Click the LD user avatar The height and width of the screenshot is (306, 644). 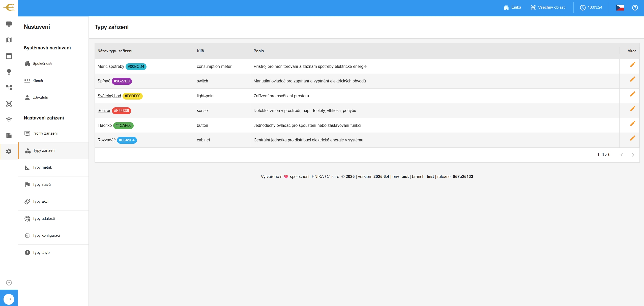(9, 299)
